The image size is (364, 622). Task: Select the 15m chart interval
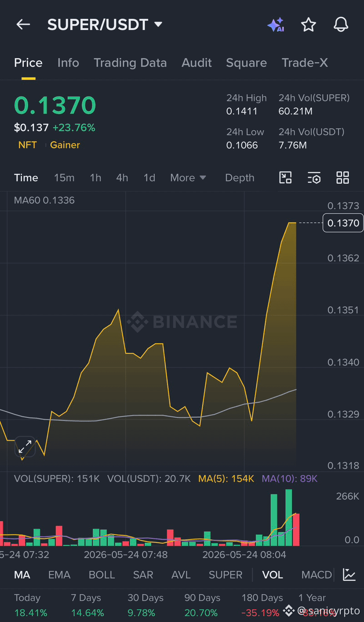pyautogui.click(x=64, y=178)
